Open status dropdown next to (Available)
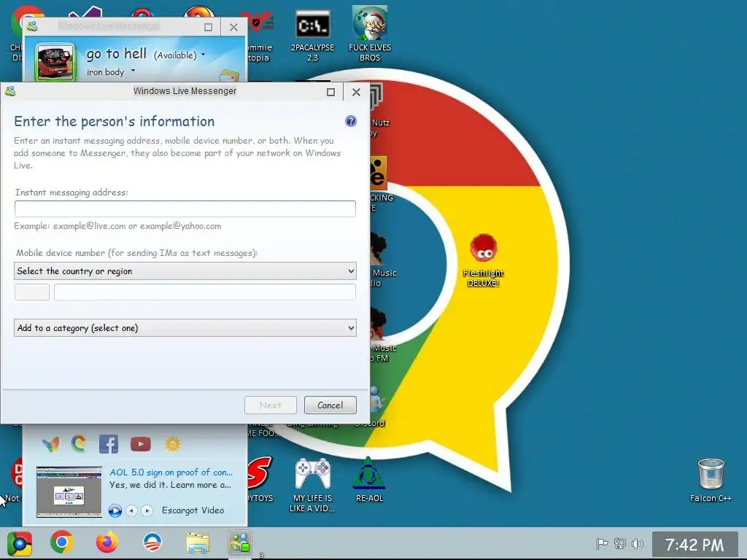Screen dimensions: 747x560 click(204, 55)
